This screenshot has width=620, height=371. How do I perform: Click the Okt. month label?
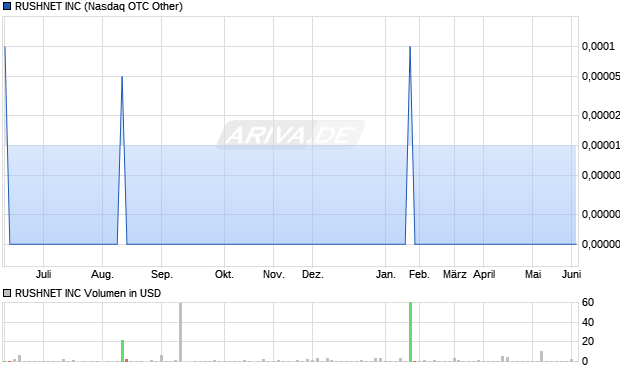pos(224,274)
